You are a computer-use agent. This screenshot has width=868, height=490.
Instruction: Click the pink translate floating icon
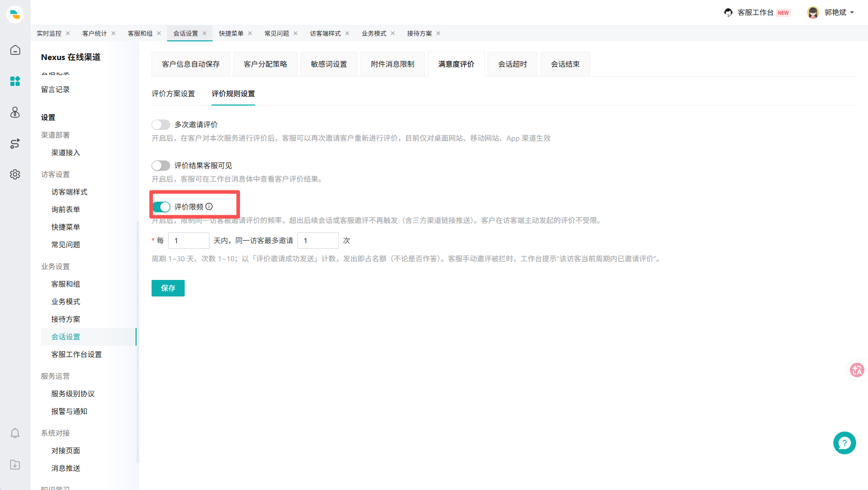coord(857,370)
